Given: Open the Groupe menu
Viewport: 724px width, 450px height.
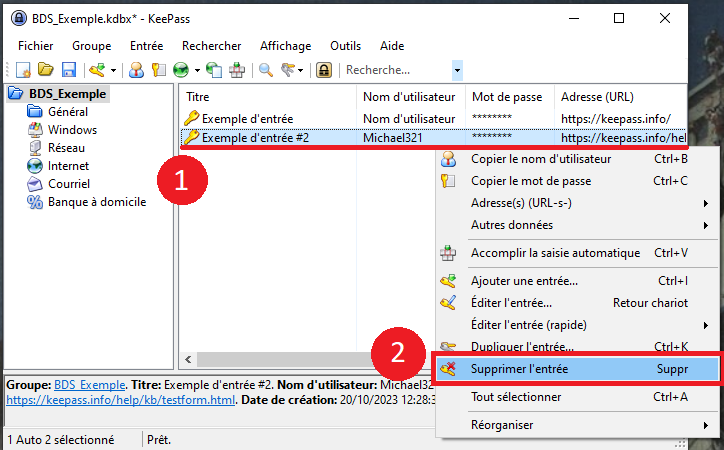Looking at the screenshot, I should click(x=91, y=46).
